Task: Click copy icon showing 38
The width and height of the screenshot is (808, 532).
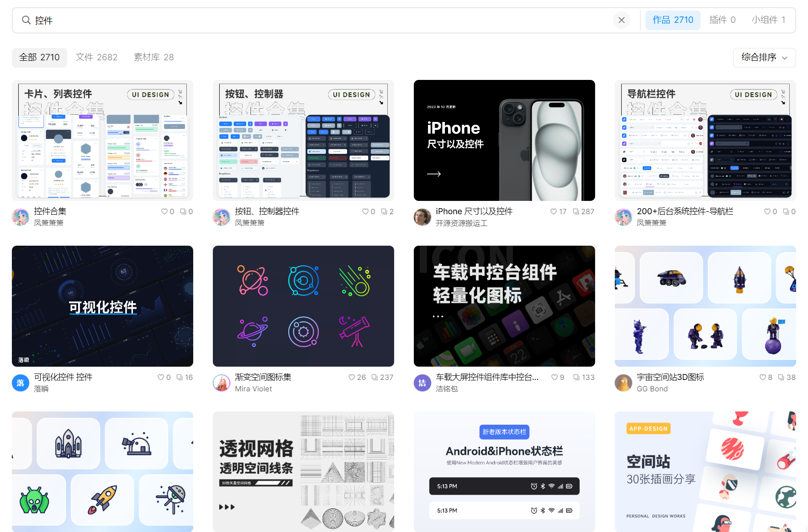Action: coord(782,377)
